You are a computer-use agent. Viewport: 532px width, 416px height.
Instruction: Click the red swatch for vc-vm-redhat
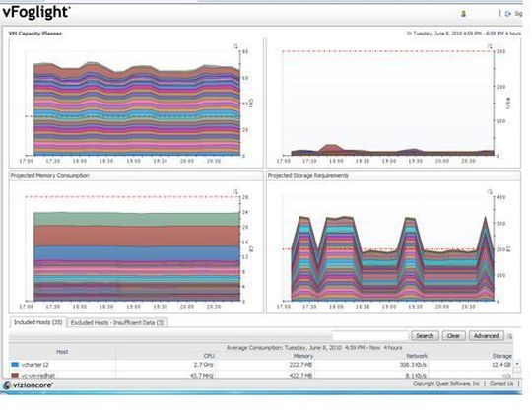pos(15,376)
